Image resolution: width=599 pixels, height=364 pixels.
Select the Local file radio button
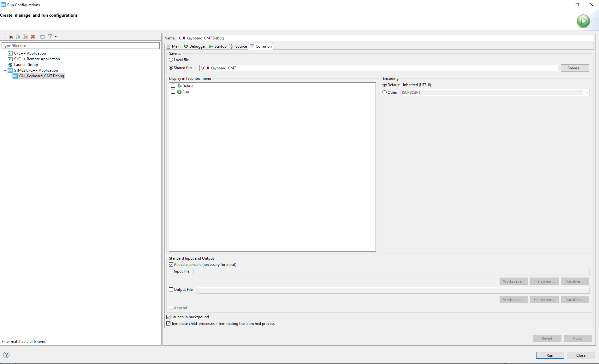(x=171, y=60)
